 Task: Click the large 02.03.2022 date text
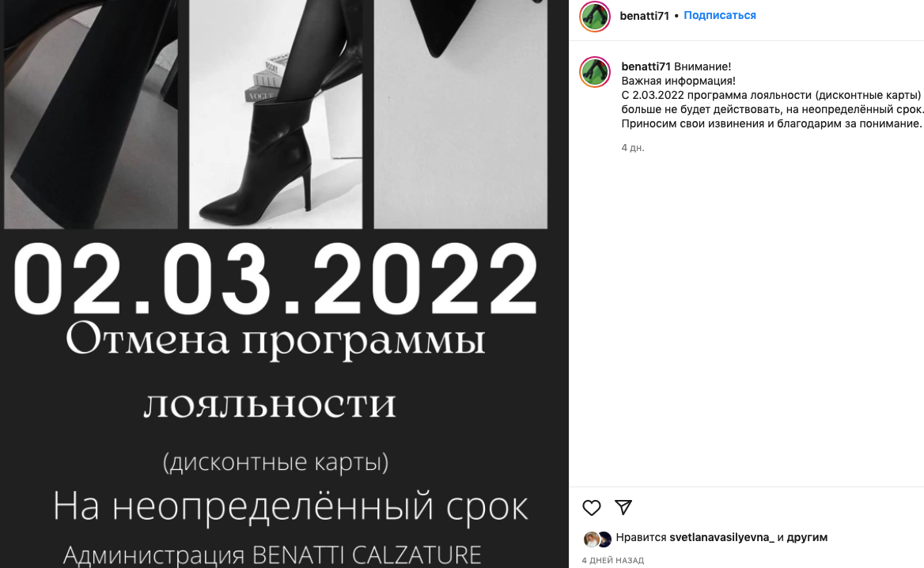pyautogui.click(x=276, y=280)
